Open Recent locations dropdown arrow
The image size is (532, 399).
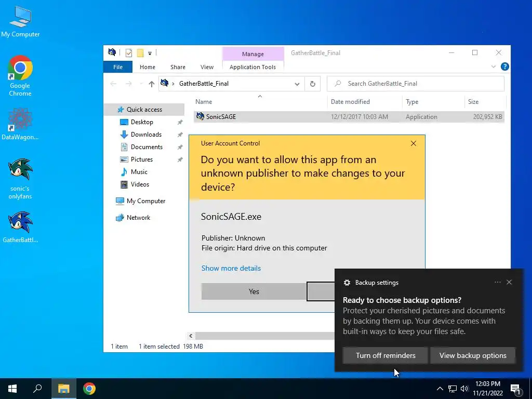pyautogui.click(x=141, y=84)
